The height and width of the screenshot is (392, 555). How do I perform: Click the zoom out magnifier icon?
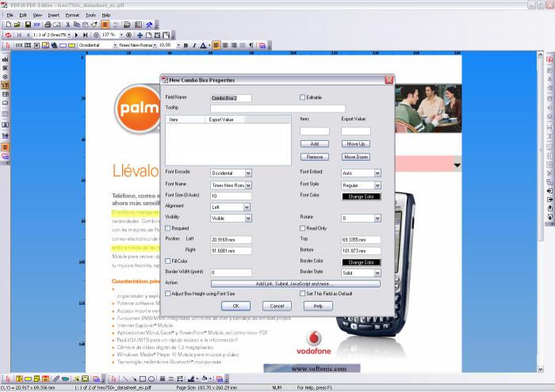[x=96, y=35]
